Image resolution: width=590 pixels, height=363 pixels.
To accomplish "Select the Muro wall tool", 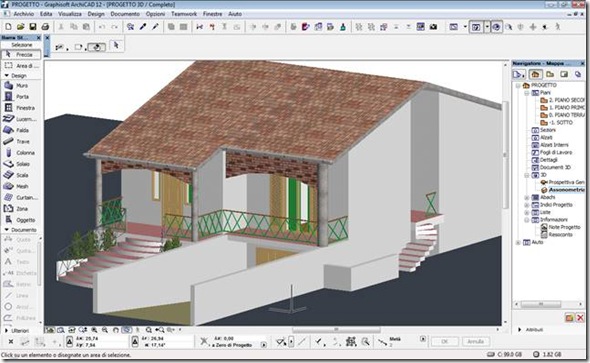I will click(21, 85).
